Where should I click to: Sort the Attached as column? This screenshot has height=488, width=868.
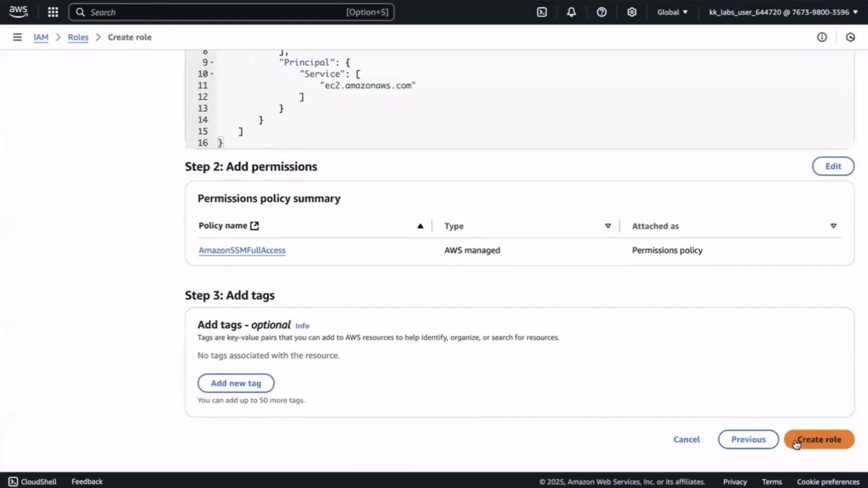[834, 226]
